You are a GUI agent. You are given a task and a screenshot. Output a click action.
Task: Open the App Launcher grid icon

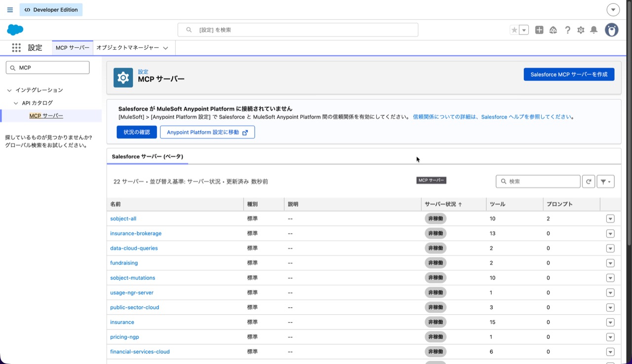(16, 48)
